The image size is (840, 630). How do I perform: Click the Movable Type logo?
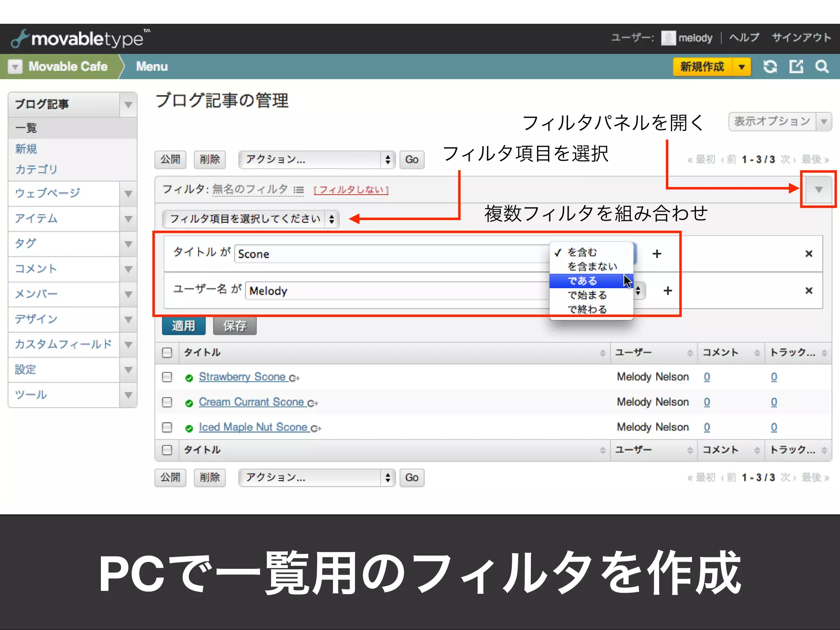[x=80, y=39]
